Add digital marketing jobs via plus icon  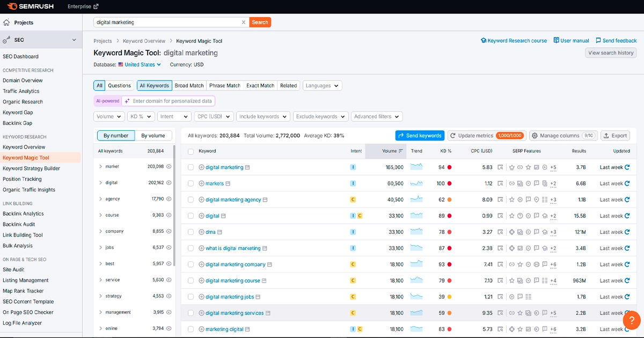[x=202, y=297]
